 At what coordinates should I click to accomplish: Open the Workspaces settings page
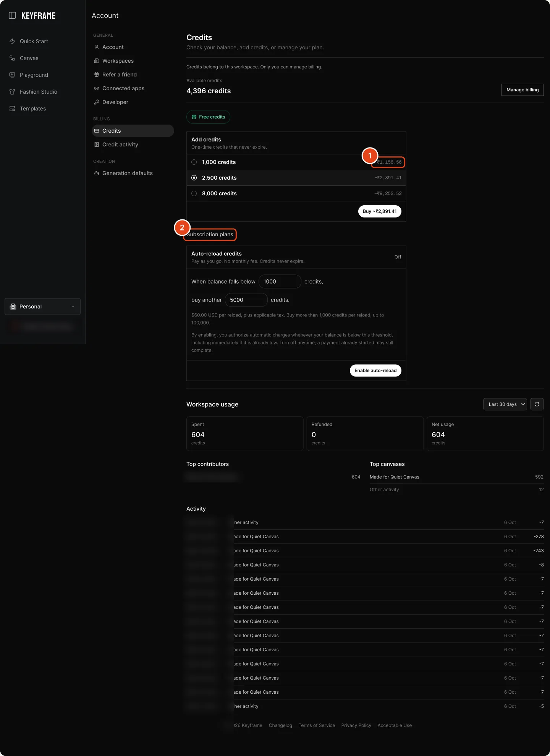click(133, 61)
